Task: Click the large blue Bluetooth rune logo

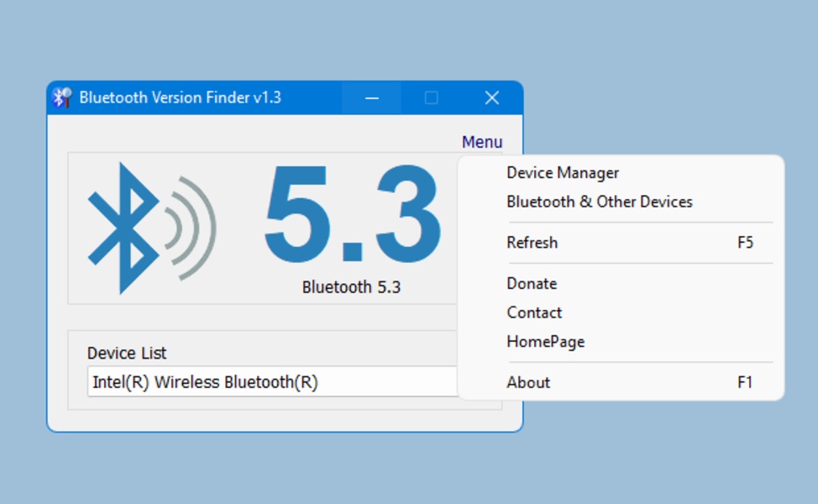Action: [123, 228]
